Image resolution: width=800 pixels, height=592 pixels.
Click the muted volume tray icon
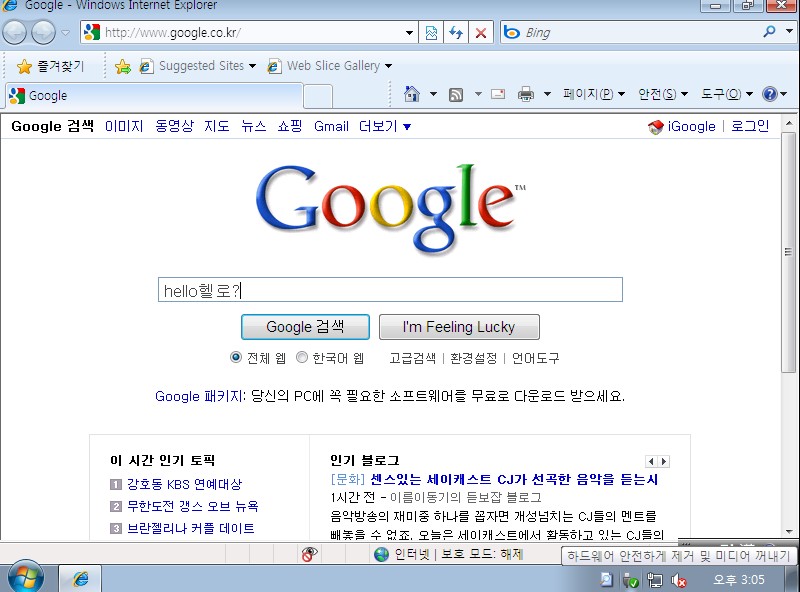tap(679, 580)
